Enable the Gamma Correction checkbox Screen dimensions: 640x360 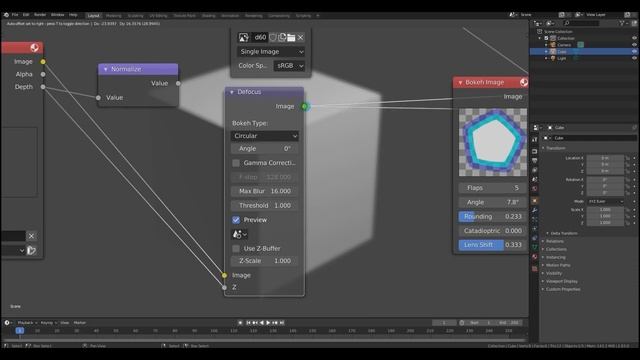pyautogui.click(x=236, y=163)
